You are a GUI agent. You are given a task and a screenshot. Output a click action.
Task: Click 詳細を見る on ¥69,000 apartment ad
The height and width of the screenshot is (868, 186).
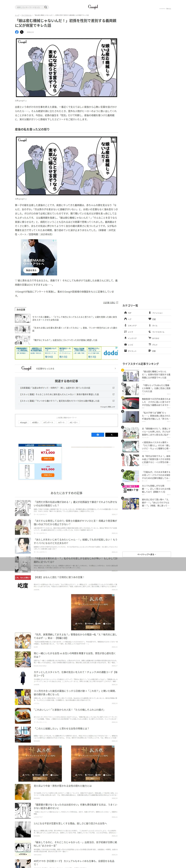(48, 475)
